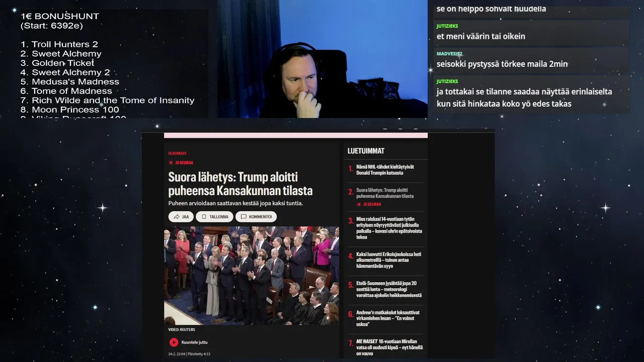644x362 pixels.
Task: Click the 1€ BONUSHUNT title text
Action: [x=60, y=16]
